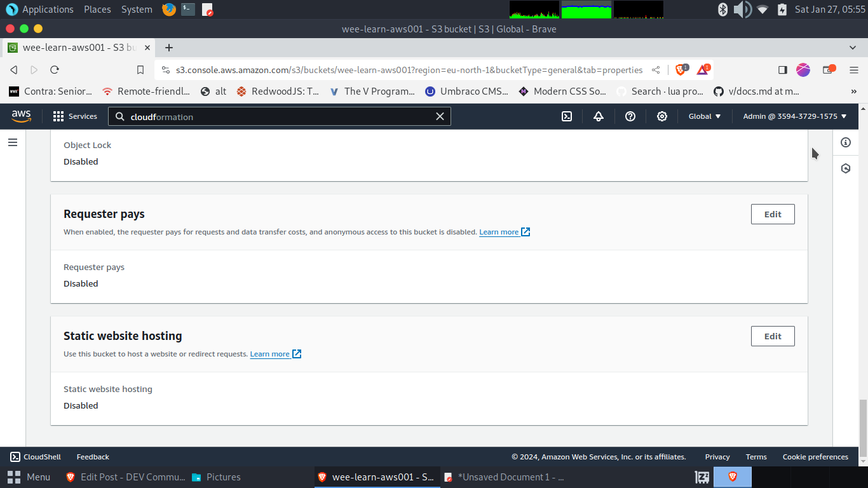Open Brave Shields panel
This screenshot has height=488, width=868.
(681, 69)
